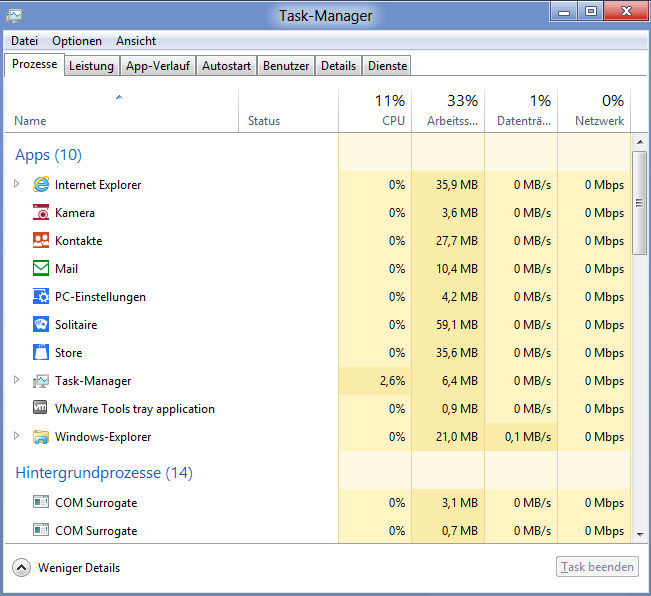The image size is (651, 596).
Task: Select the Kamera process row
Action: pyautogui.click(x=318, y=213)
